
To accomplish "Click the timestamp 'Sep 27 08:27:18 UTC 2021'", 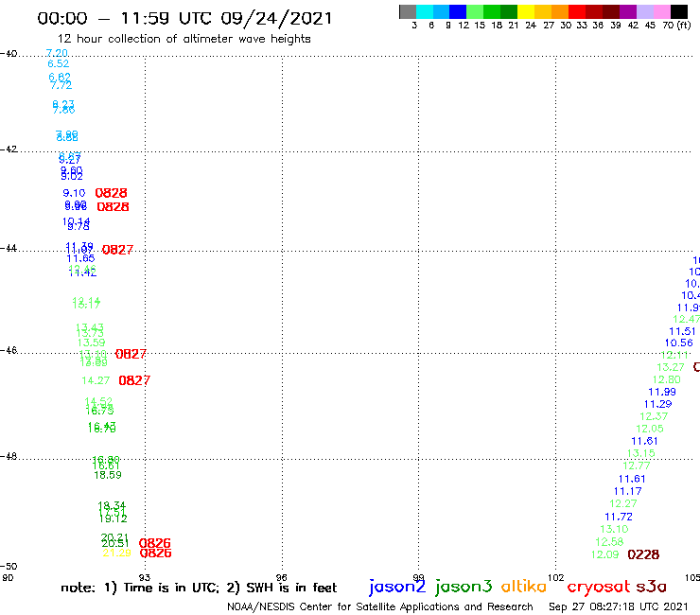I will tap(619, 607).
